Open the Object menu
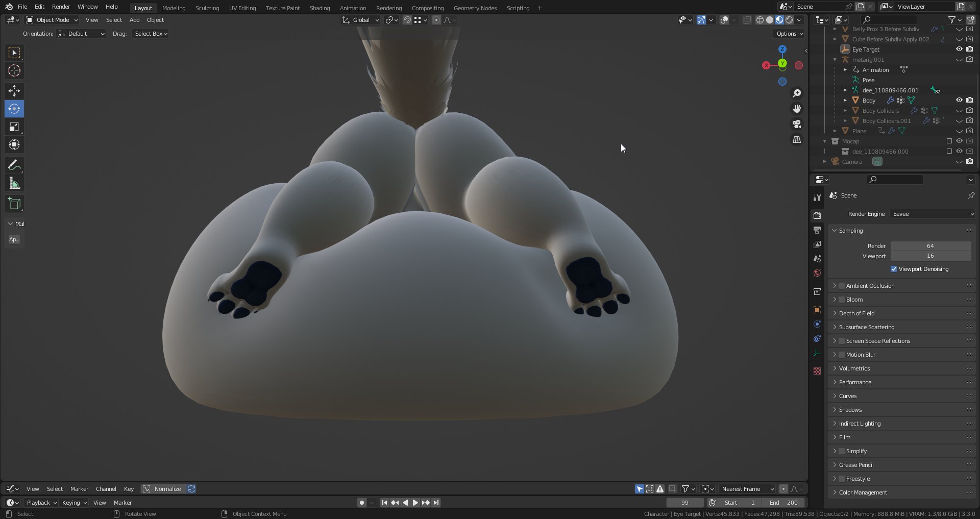The height and width of the screenshot is (519, 980). [155, 20]
